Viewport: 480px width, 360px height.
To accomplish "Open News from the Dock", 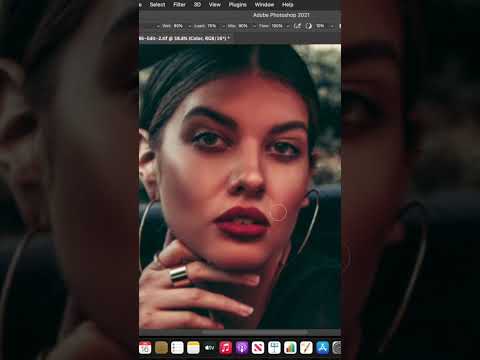I will (x=258, y=348).
